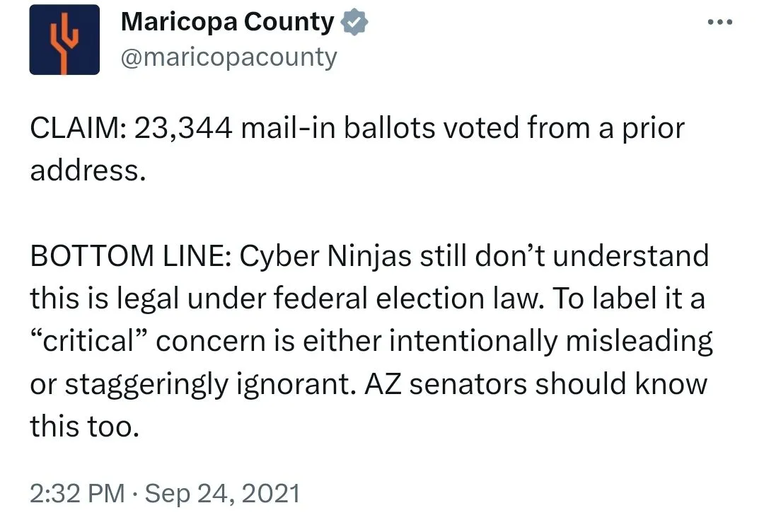Click the "BOTTOM LINE:" label text
Viewport: 764px width, 532px height.
click(x=129, y=256)
